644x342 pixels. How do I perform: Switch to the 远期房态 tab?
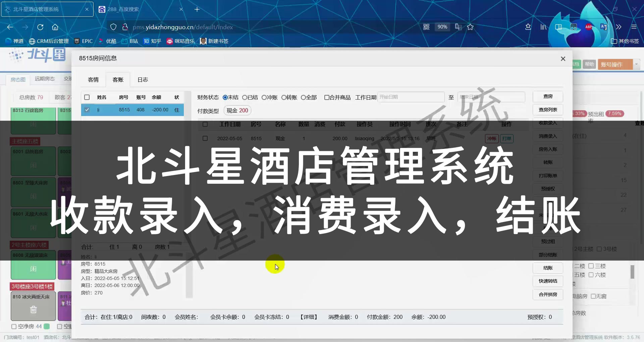[45, 79]
